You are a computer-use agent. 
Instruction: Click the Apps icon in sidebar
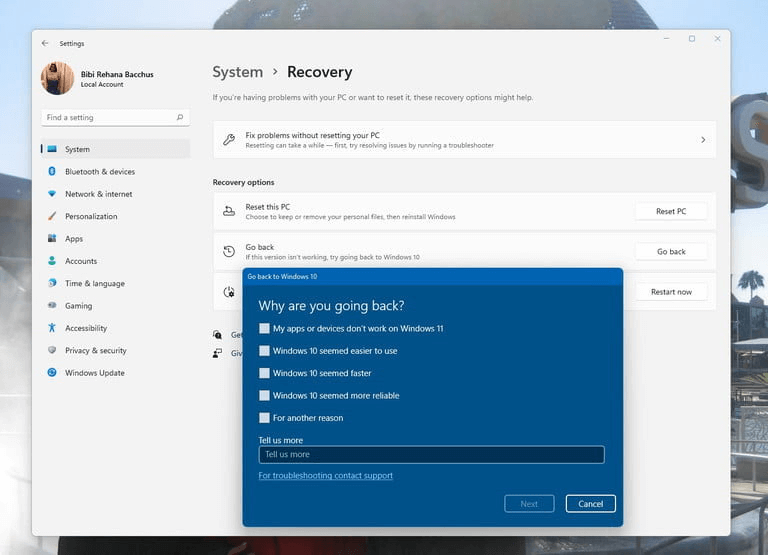52,238
